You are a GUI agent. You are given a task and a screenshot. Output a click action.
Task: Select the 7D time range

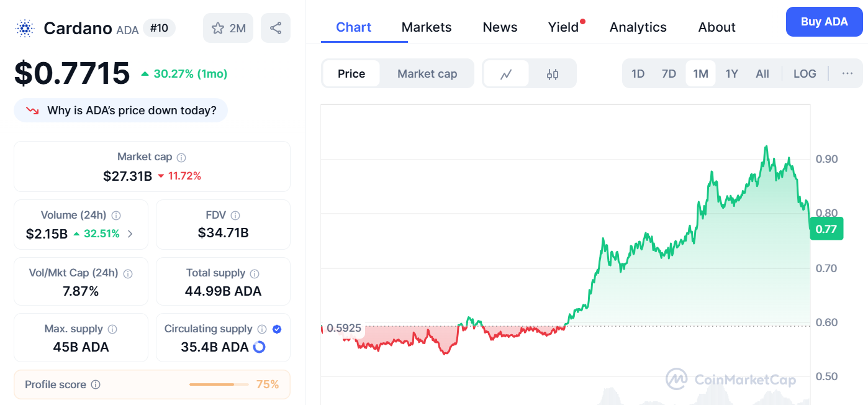pos(669,73)
